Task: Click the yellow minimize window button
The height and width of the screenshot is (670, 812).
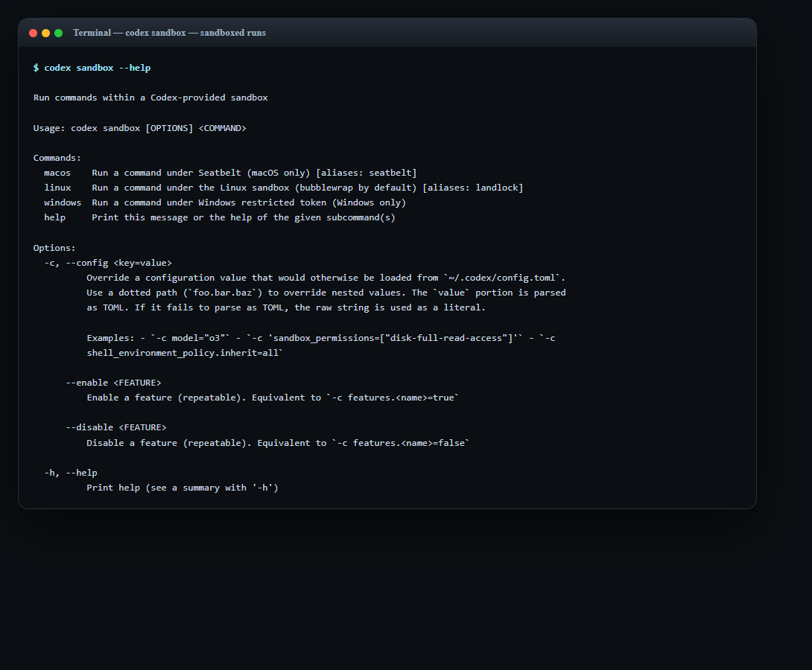Action: (45, 33)
